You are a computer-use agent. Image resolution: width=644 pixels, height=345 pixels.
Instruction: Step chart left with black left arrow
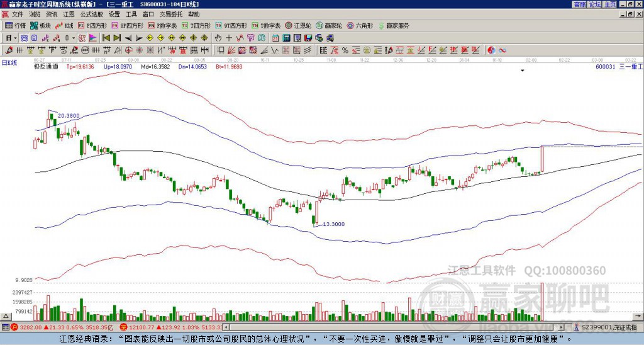128,38
